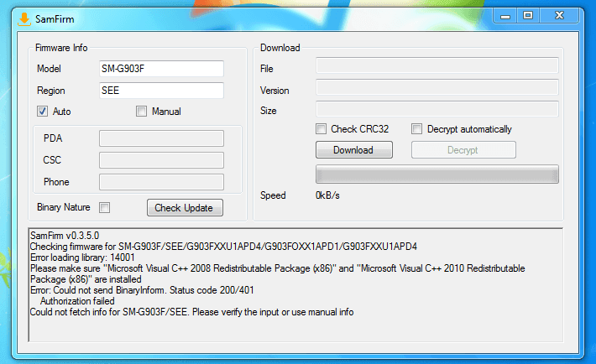Enable the Manual checkbox

pos(141,112)
